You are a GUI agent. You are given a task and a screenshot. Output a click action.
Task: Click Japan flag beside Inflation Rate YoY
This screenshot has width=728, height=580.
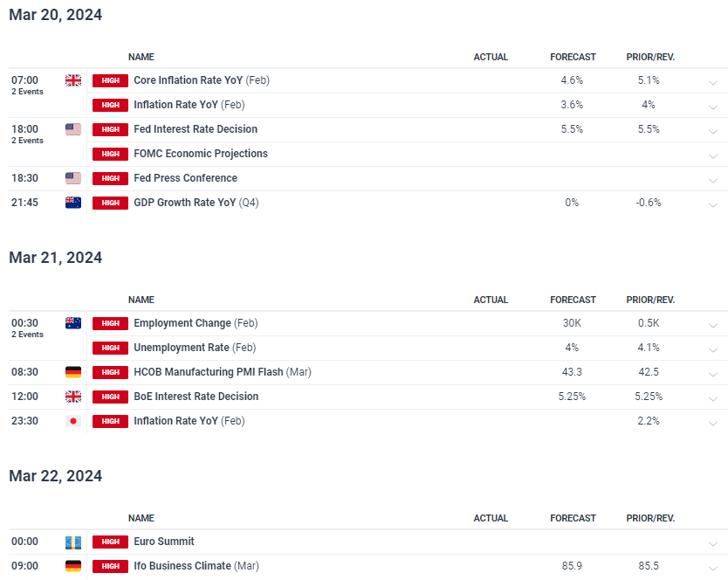(x=73, y=421)
